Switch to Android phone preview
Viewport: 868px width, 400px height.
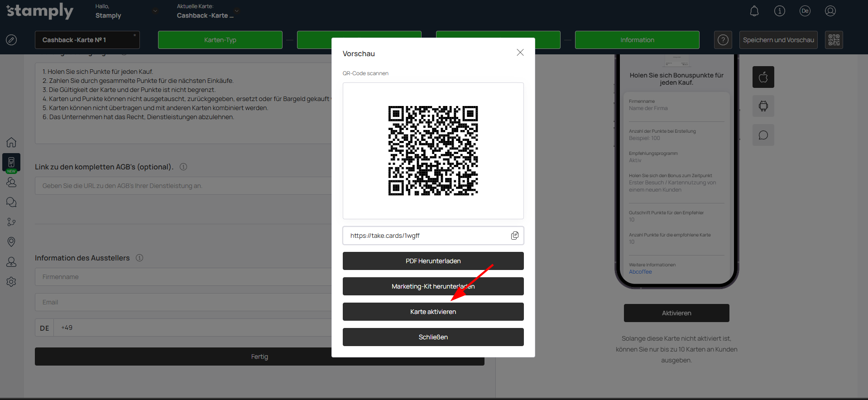pos(763,106)
